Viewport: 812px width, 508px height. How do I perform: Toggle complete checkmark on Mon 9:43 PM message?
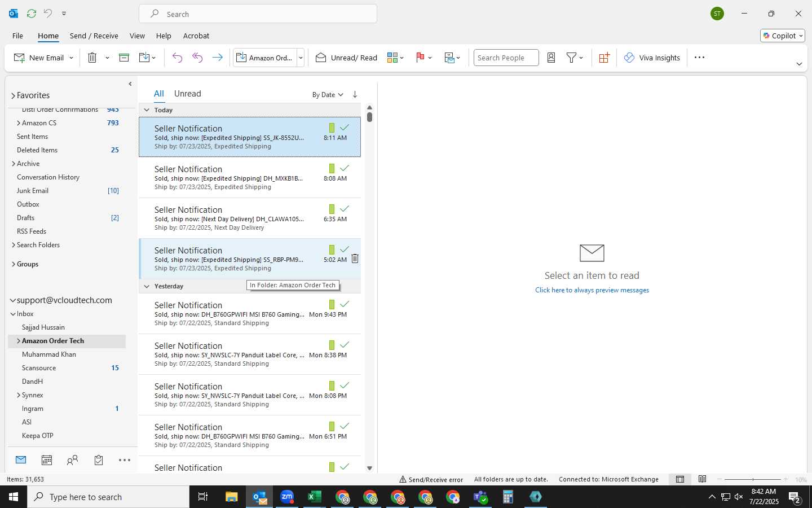click(345, 304)
